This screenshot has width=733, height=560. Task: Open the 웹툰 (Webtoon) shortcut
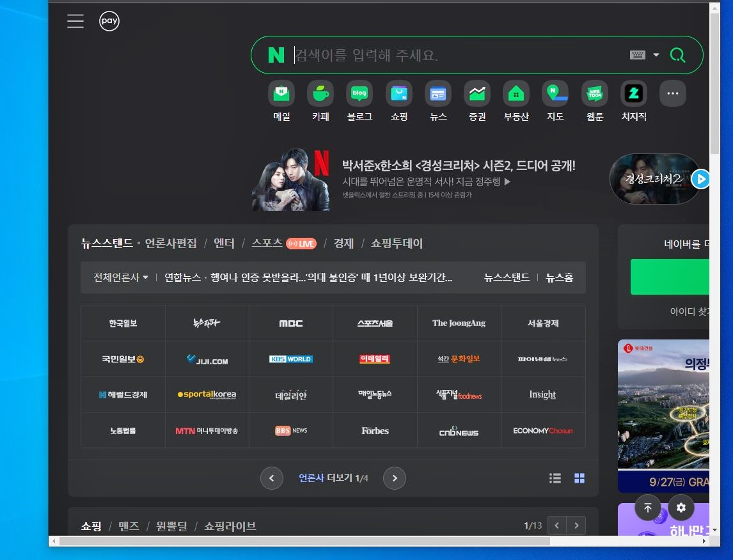595,102
